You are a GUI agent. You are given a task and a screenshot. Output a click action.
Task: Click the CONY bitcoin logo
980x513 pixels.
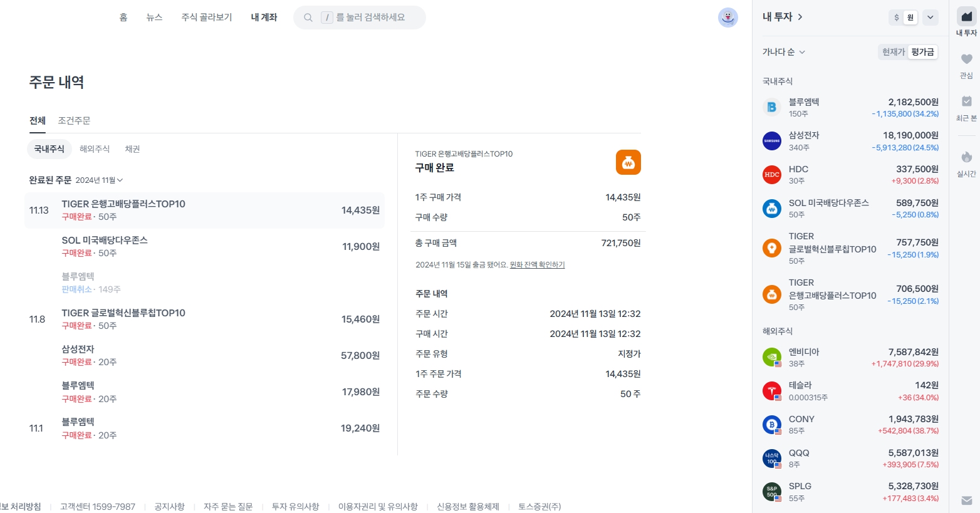click(772, 425)
